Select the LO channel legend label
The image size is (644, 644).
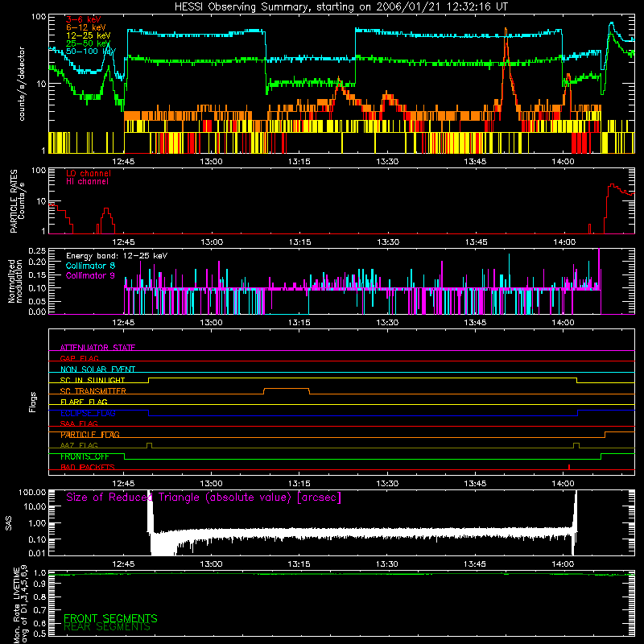pos(89,173)
